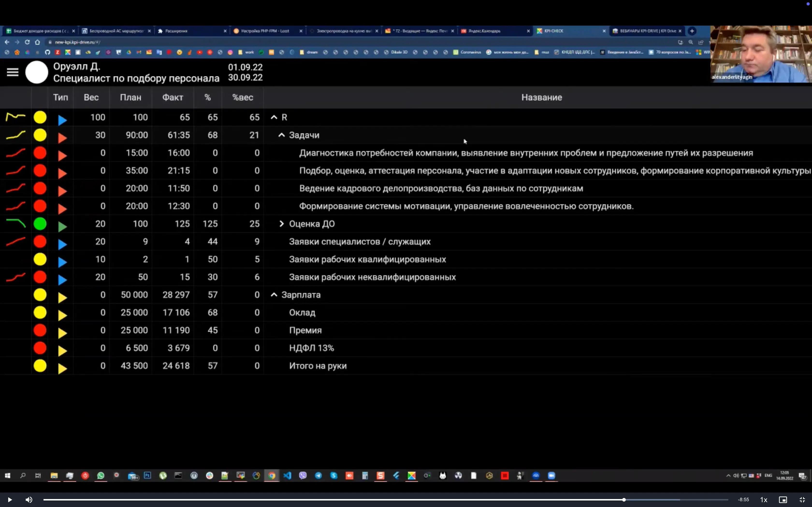
Task: Collapse the R root group
Action: (274, 117)
